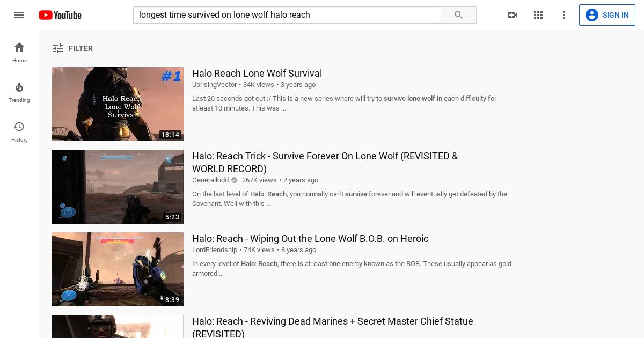Open Survive Forever On Lone Wolf thumbnail
This screenshot has height=338, width=644.
pos(118,187)
